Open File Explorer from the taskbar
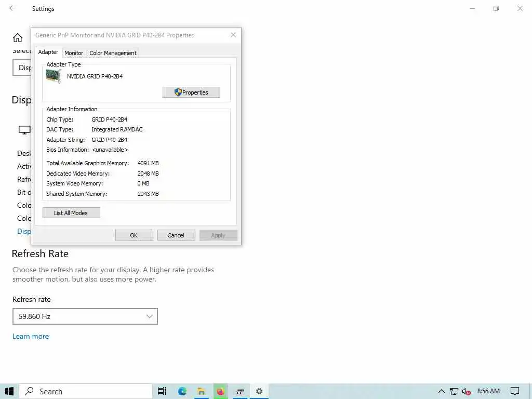The width and height of the screenshot is (532, 399). point(201,391)
